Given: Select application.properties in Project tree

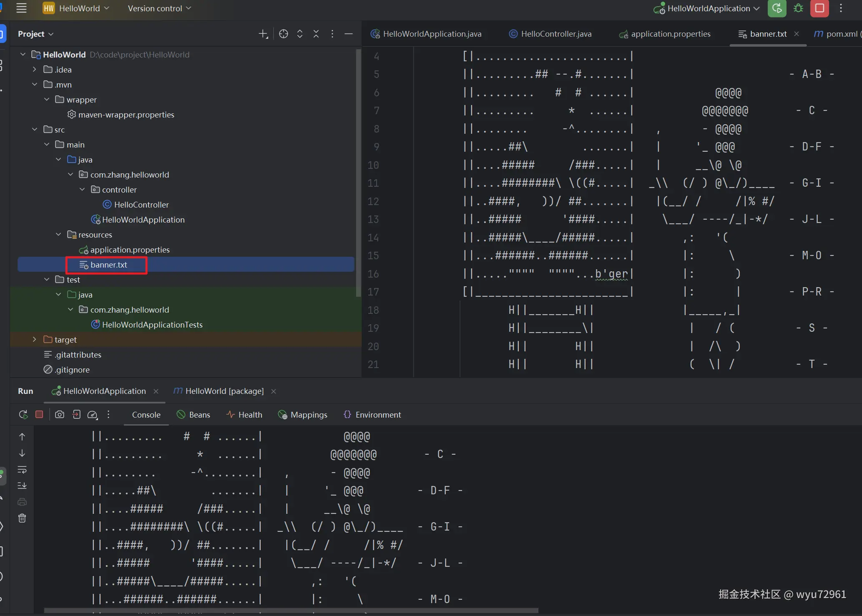Looking at the screenshot, I should tap(124, 250).
